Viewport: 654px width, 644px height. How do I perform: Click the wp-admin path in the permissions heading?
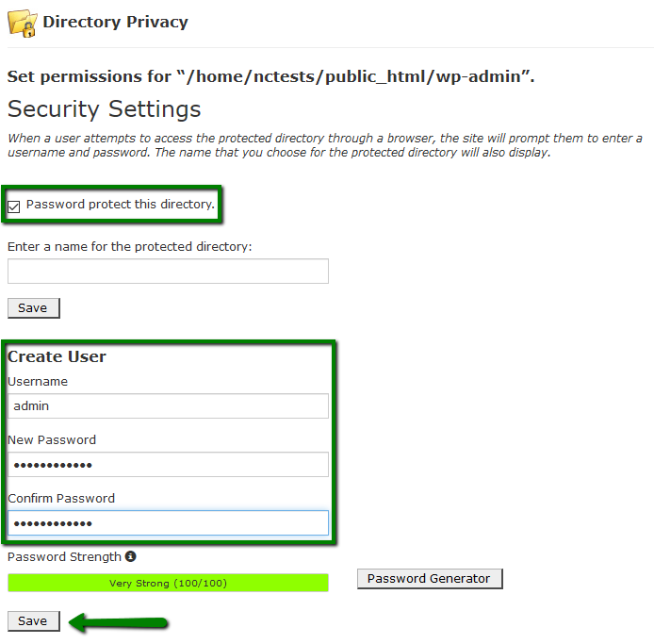[x=478, y=76]
